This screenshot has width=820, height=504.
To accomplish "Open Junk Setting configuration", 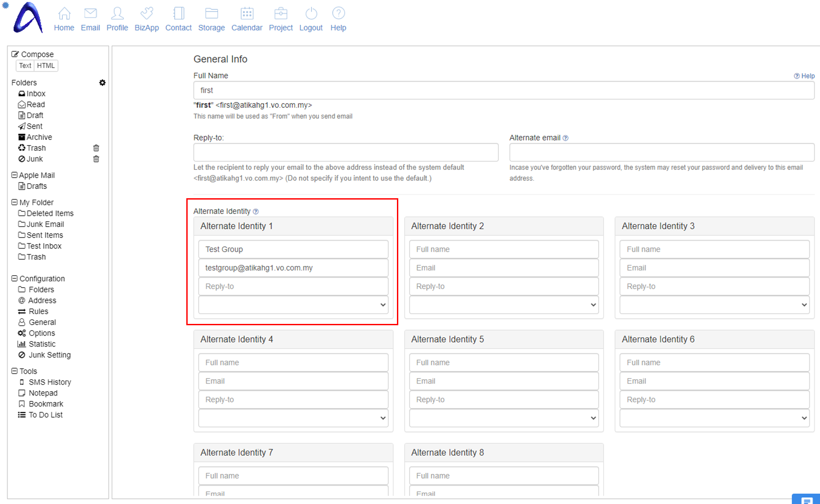I will tap(44, 355).
